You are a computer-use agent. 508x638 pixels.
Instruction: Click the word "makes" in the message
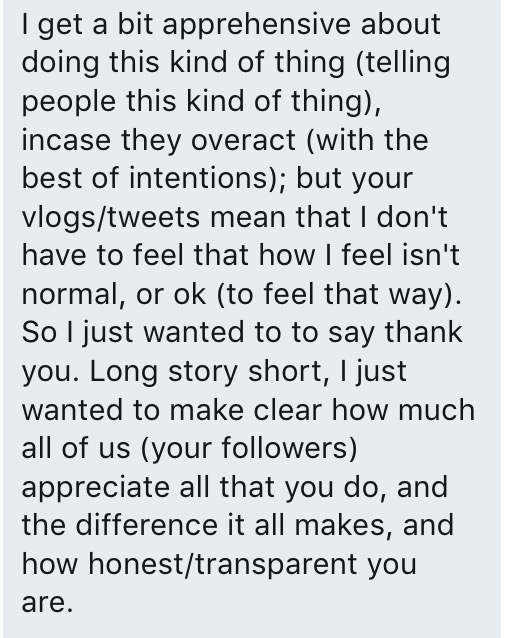pyautogui.click(x=339, y=525)
